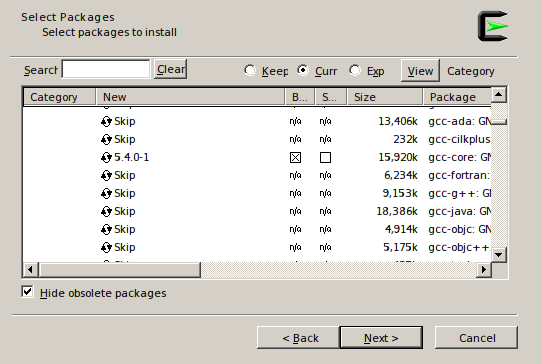Uncheck the gcc-core binary checkbox
542x364 pixels.
point(295,158)
